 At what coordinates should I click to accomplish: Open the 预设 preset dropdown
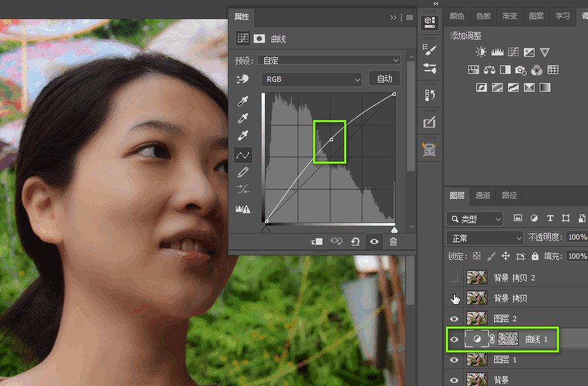tap(330, 60)
